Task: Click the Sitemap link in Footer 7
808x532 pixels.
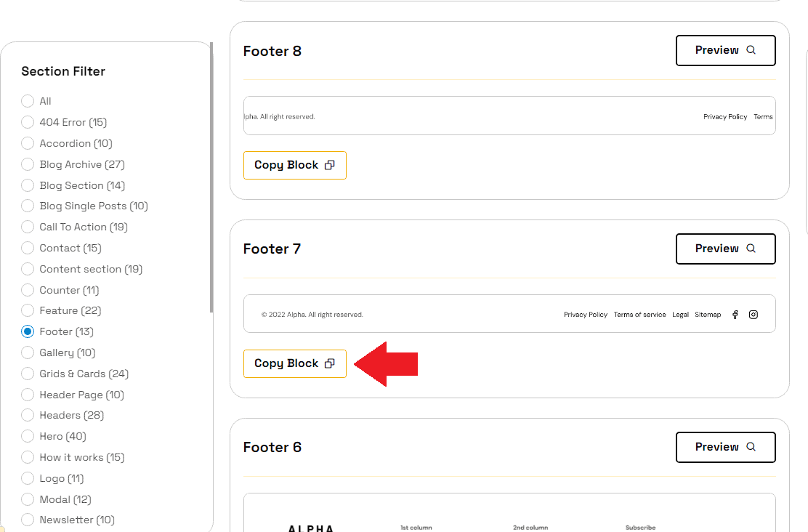Action: pyautogui.click(x=708, y=315)
